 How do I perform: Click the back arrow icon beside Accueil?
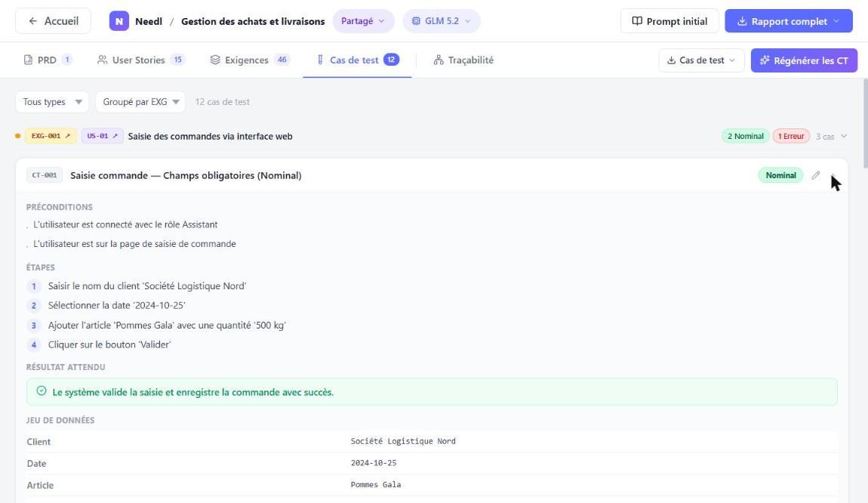click(32, 21)
